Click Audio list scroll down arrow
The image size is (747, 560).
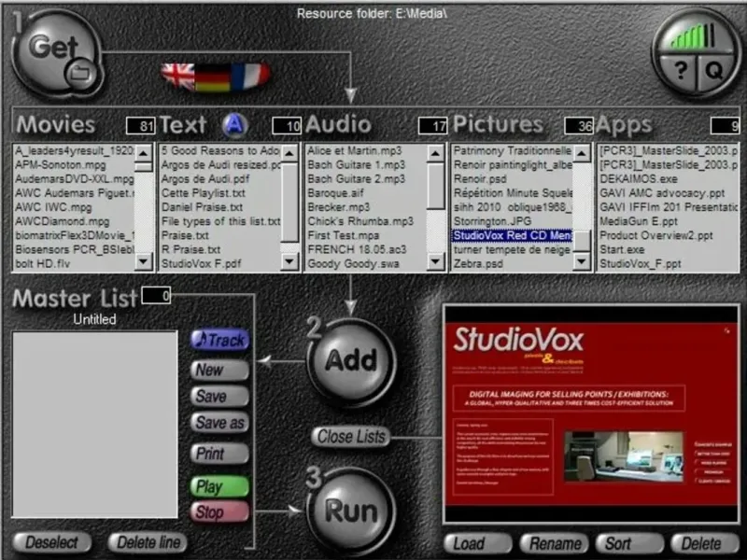click(435, 261)
